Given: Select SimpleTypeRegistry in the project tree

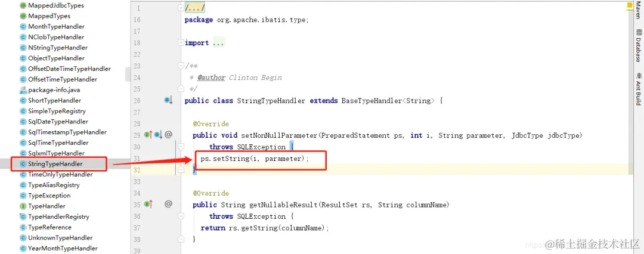Looking at the screenshot, I should point(57,111).
